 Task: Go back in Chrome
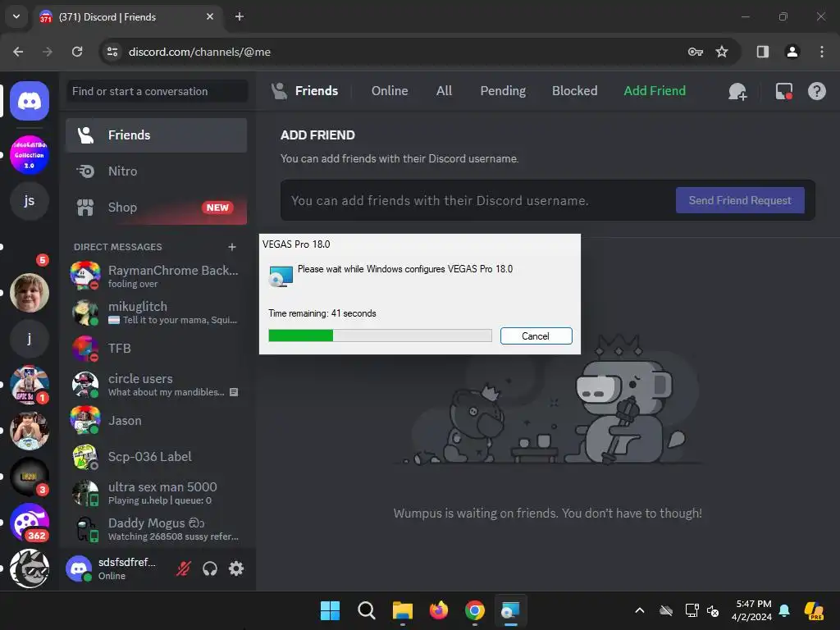coord(18,52)
